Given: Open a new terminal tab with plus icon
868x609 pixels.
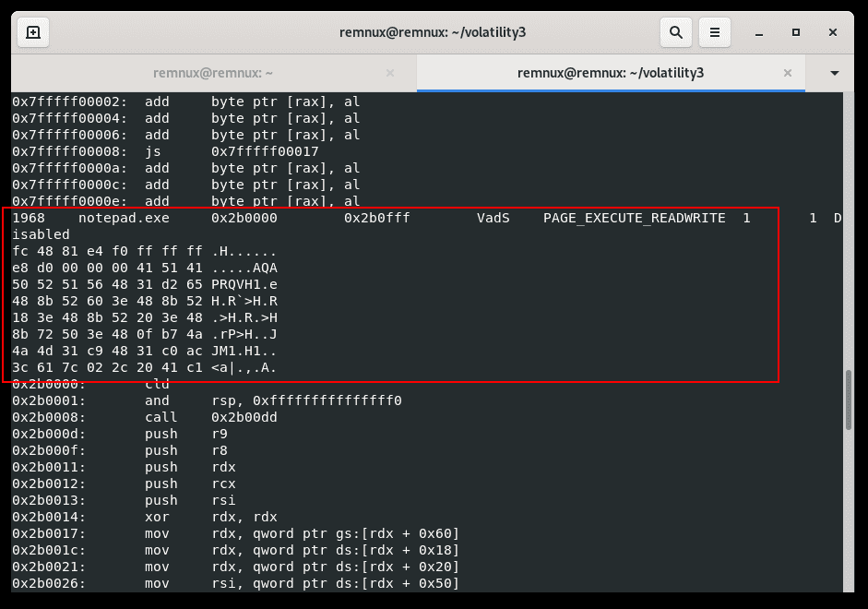Looking at the screenshot, I should pos(33,32).
